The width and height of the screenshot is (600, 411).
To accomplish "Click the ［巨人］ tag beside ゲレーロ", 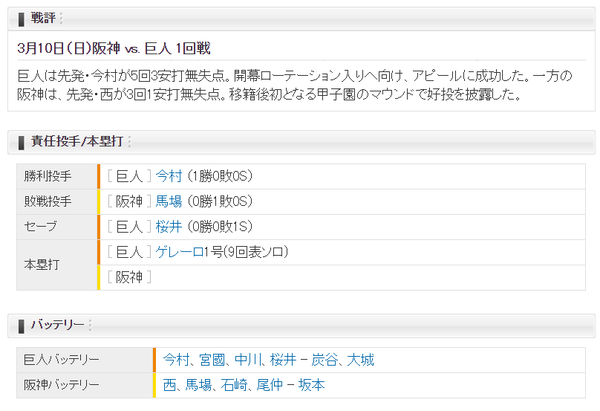I will click(129, 252).
